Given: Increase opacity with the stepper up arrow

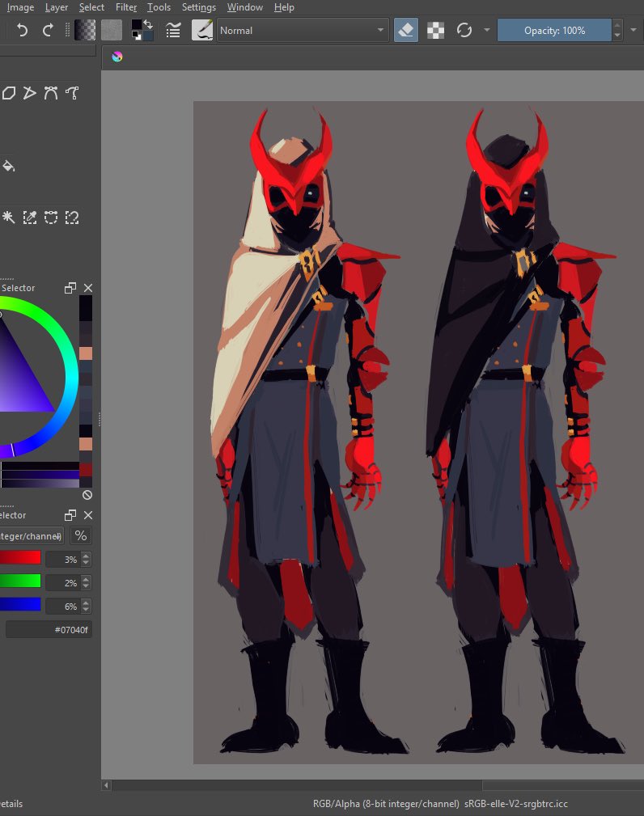Looking at the screenshot, I should 617,24.
